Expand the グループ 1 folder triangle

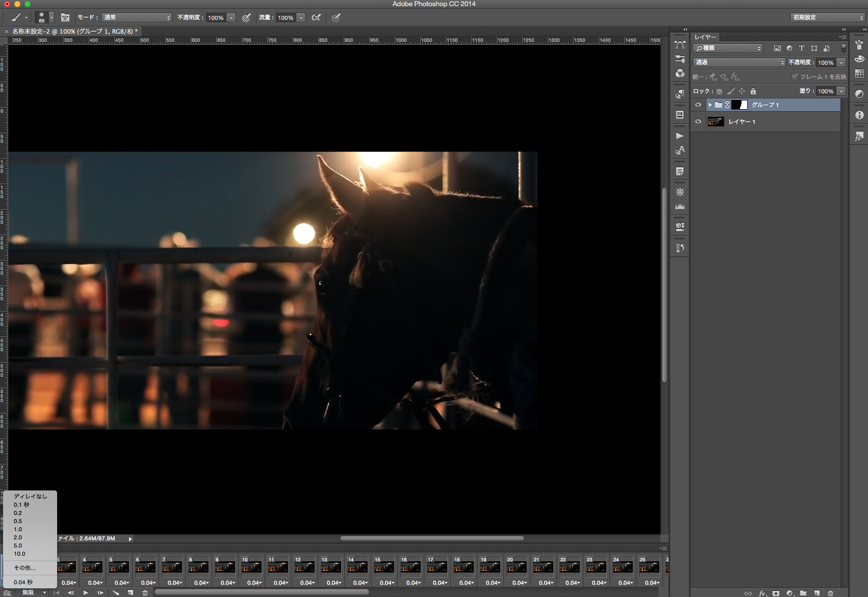click(710, 105)
